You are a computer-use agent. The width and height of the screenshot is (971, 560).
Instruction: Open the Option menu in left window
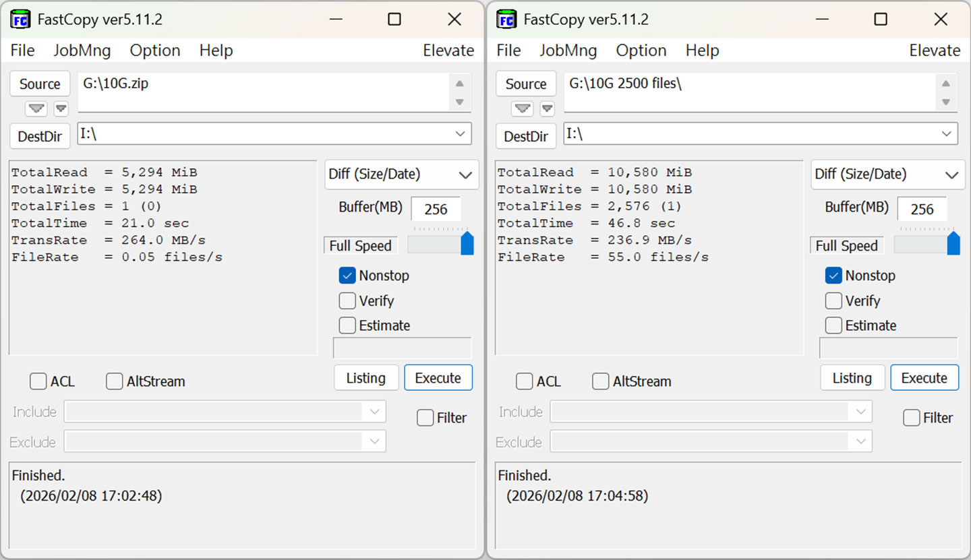(154, 50)
